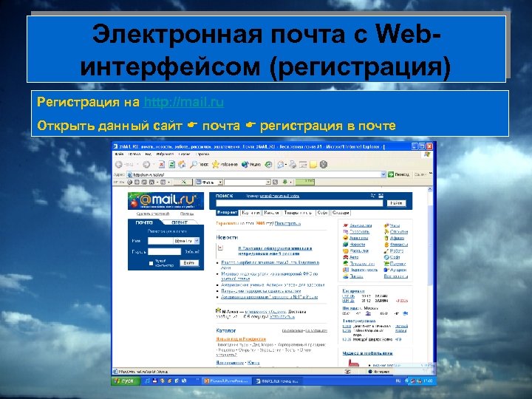Open the Авто service link
This screenshot has height=399, width=532.
click(354, 257)
